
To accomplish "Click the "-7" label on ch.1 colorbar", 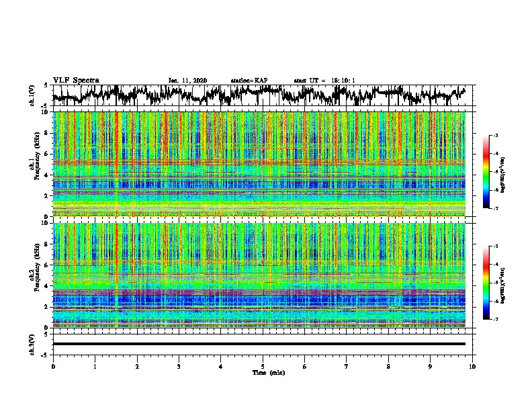I will (x=496, y=208).
